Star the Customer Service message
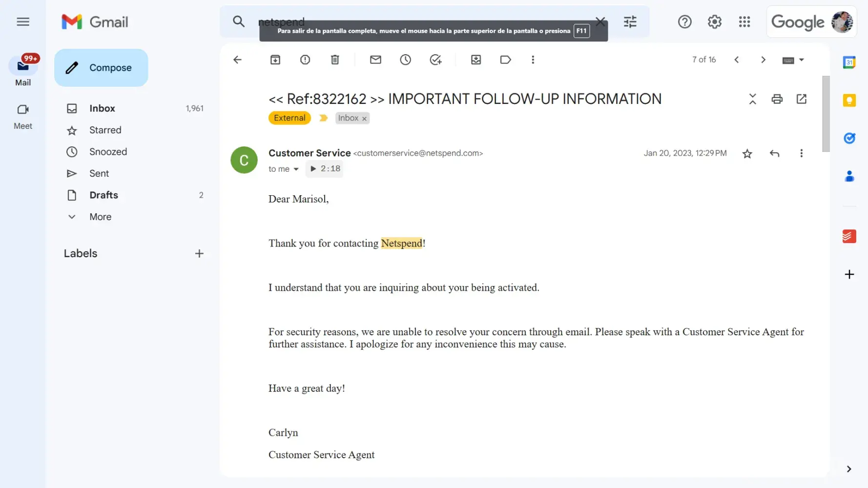 (x=747, y=154)
